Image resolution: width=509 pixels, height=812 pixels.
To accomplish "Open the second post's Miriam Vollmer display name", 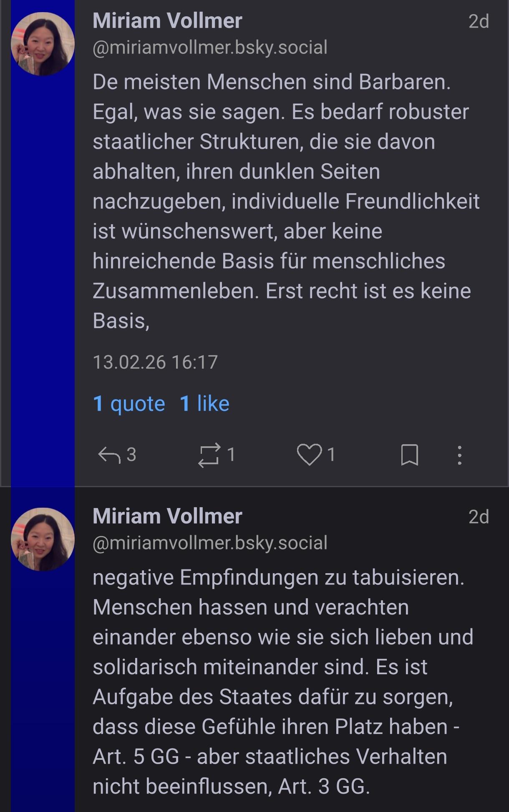I will click(x=167, y=516).
